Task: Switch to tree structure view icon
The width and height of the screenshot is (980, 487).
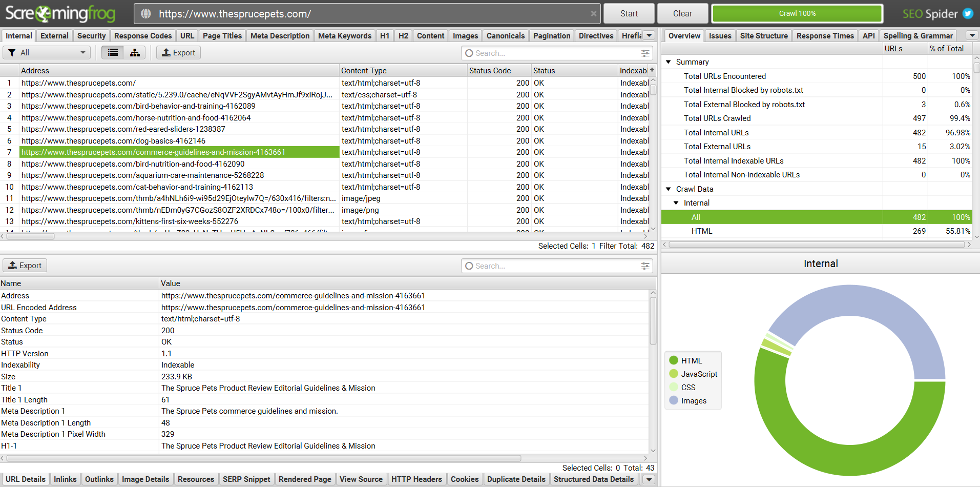Action: click(x=135, y=52)
